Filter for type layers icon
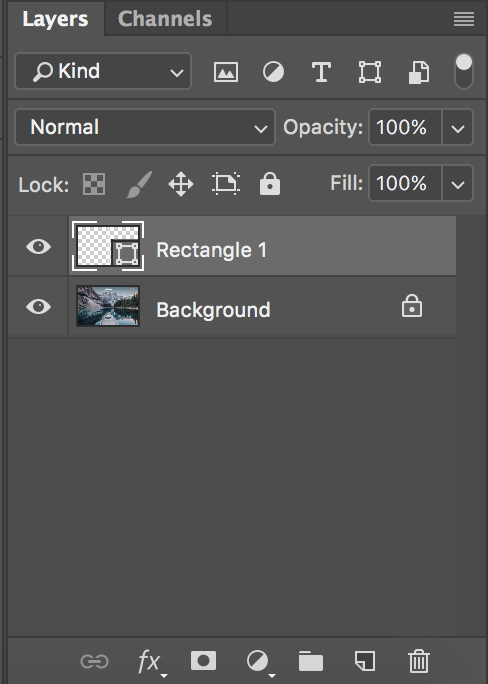 tap(321, 72)
